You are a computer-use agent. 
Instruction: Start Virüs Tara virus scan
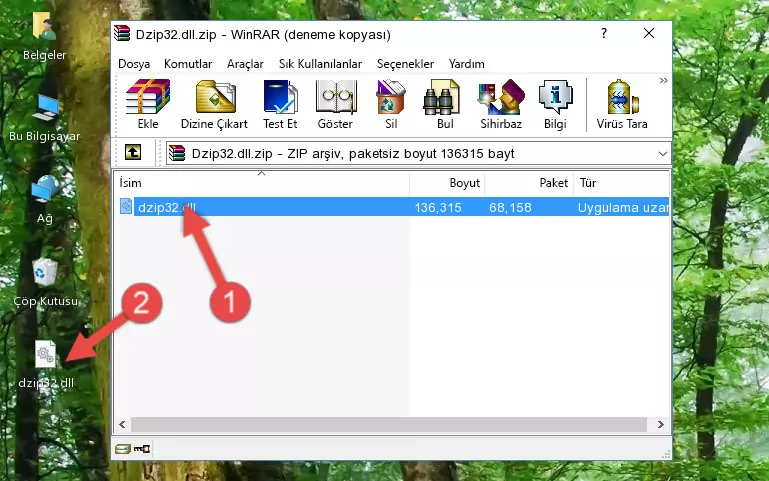(622, 104)
